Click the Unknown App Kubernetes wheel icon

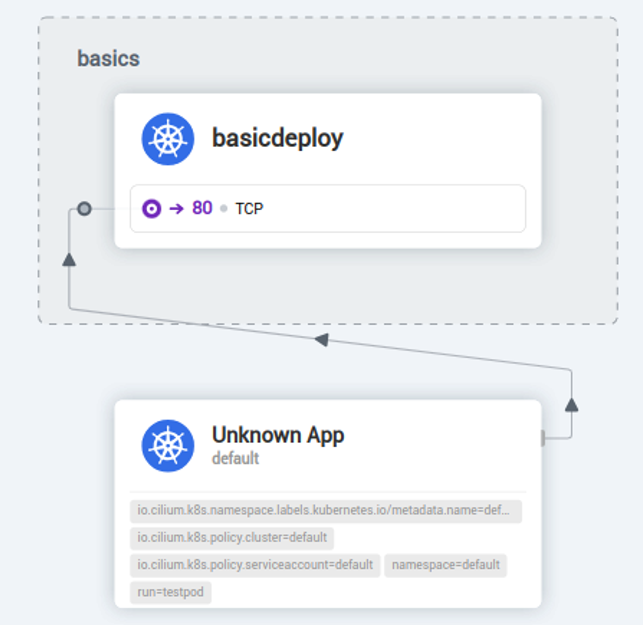tap(168, 445)
